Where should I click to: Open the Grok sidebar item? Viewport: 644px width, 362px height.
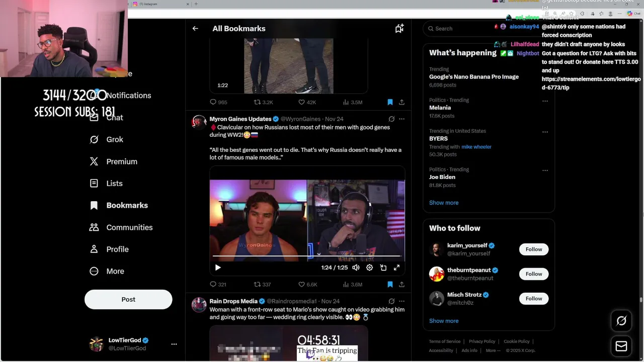[x=106, y=139]
